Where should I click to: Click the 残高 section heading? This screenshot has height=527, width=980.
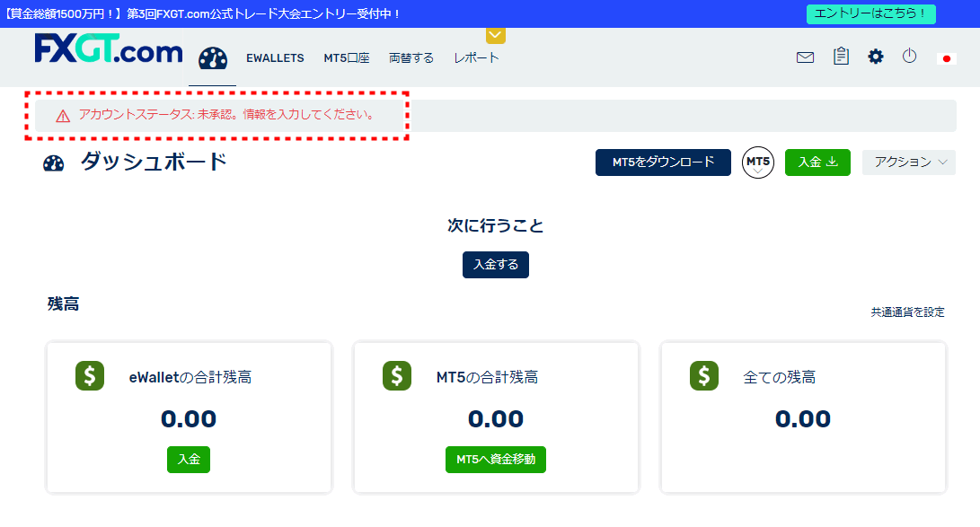[63, 304]
